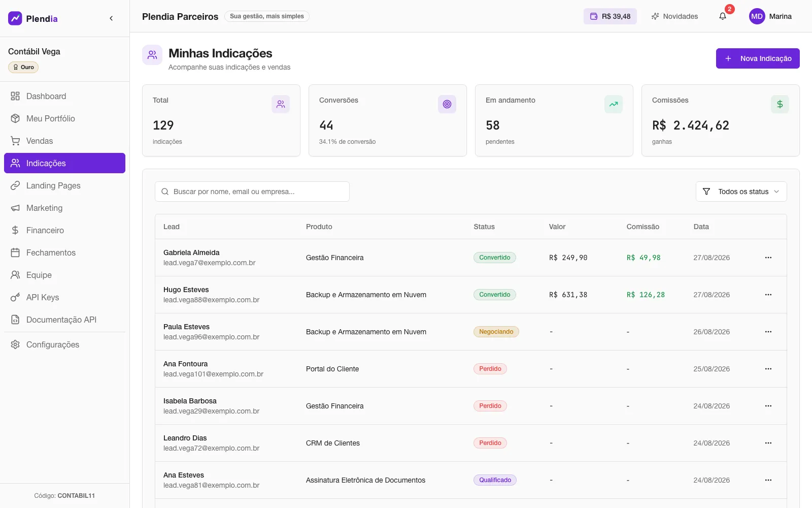Open the Financeiro page
The height and width of the screenshot is (508, 812).
[64, 230]
